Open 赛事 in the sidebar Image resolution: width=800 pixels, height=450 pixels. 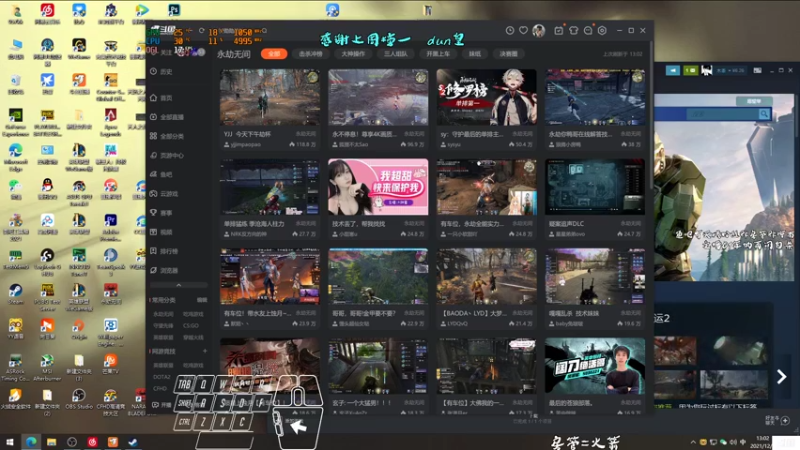pos(162,213)
